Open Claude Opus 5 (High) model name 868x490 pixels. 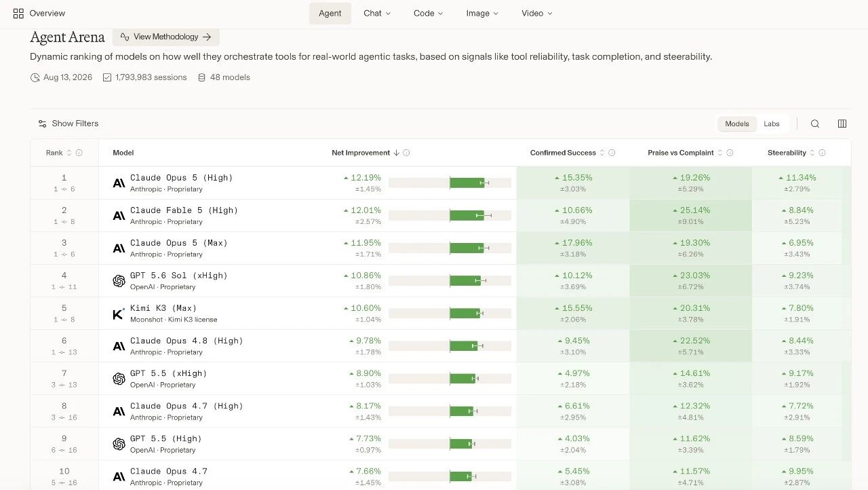coord(181,178)
